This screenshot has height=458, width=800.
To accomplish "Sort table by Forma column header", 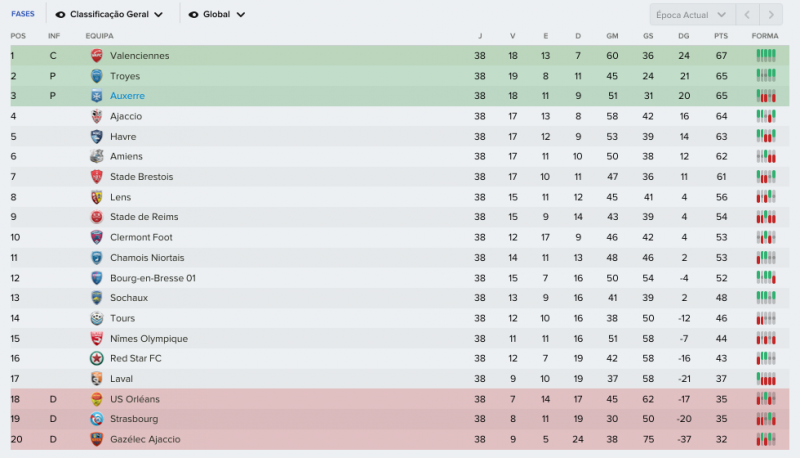I will click(x=765, y=36).
